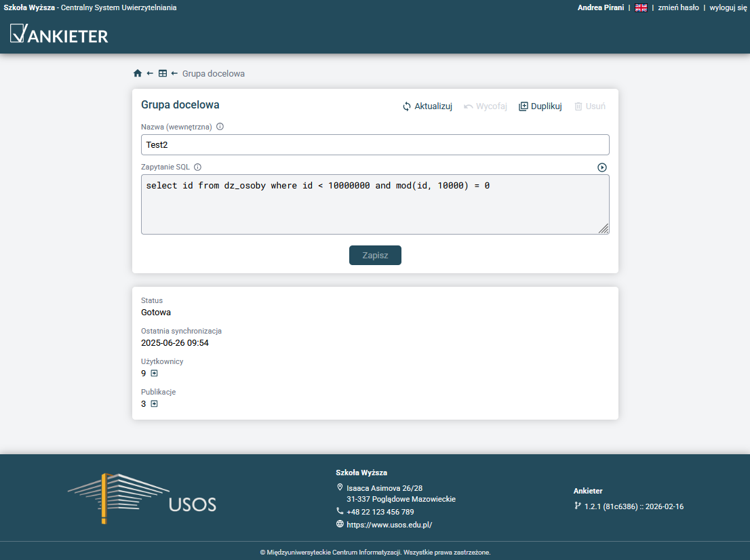The height and width of the screenshot is (560, 750).
Task: Click info icon next to Nazwa (wewnętrzna)
Action: (220, 127)
